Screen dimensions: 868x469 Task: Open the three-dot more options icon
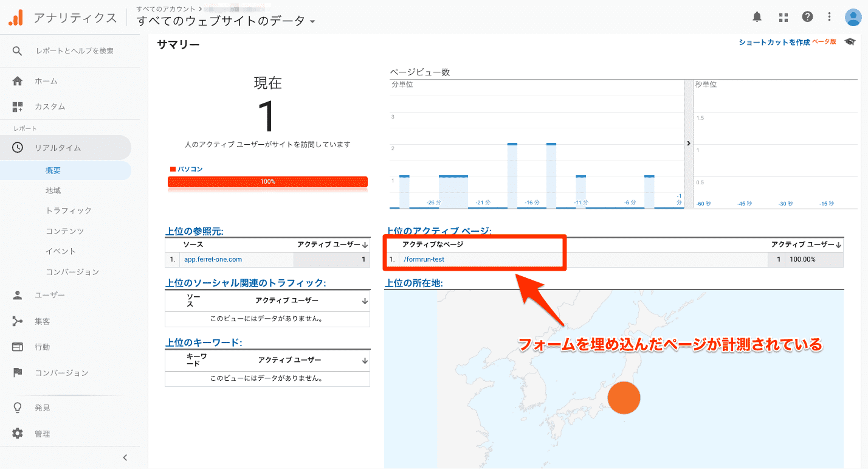pyautogui.click(x=829, y=16)
